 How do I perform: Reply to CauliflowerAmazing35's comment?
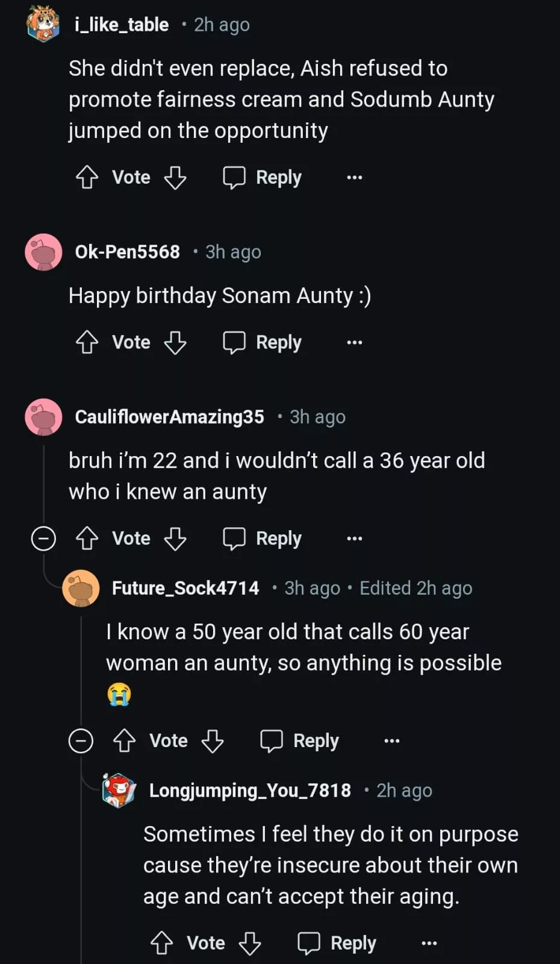pyautogui.click(x=263, y=538)
